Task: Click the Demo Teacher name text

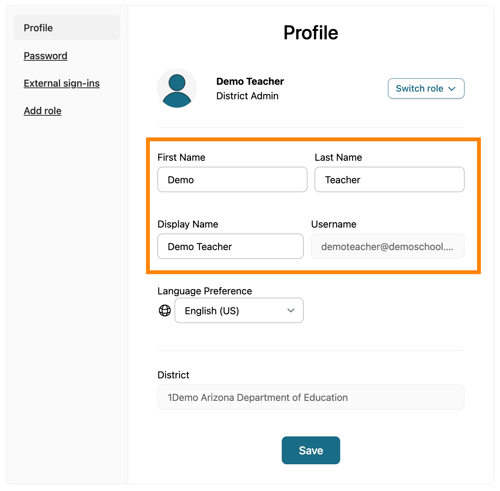Action: tap(250, 81)
